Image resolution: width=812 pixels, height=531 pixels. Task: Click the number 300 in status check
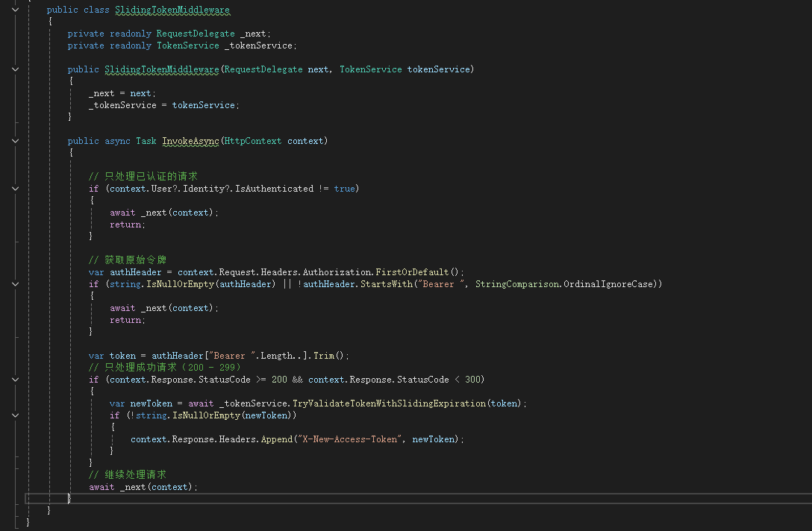coord(472,380)
